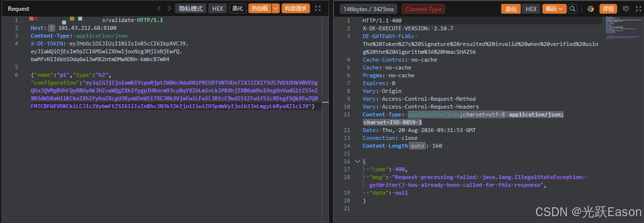Click the Content-Length auto tag
644x223 pixels.
click(x=418, y=146)
